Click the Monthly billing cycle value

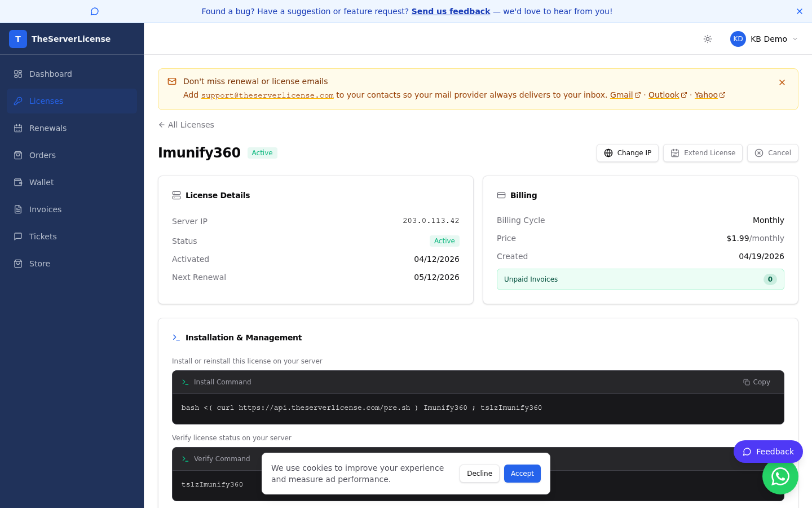click(x=768, y=220)
